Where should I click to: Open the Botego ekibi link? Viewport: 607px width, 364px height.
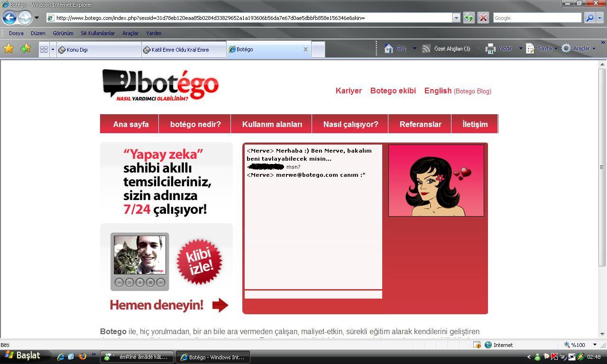pyautogui.click(x=393, y=91)
